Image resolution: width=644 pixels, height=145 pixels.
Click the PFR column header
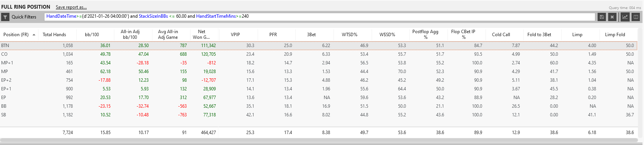coord(273,35)
